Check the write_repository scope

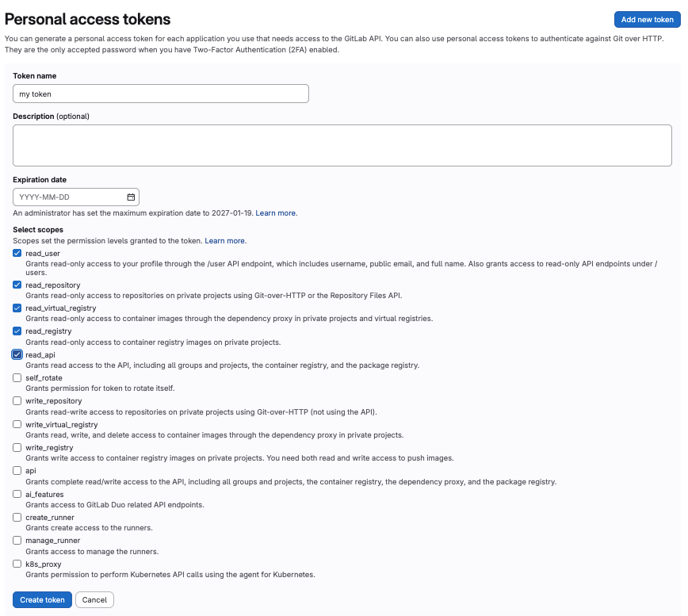[17, 401]
